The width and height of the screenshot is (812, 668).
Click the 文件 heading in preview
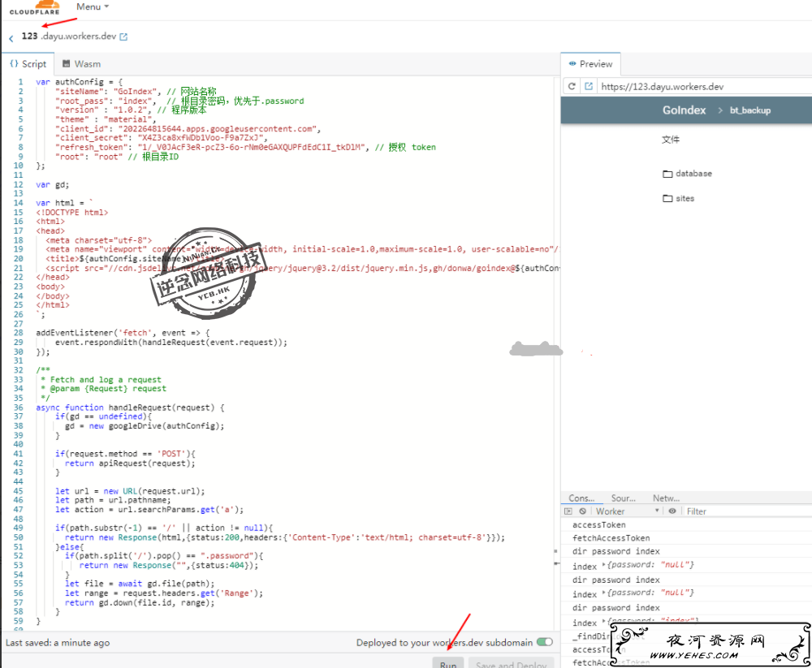(671, 140)
